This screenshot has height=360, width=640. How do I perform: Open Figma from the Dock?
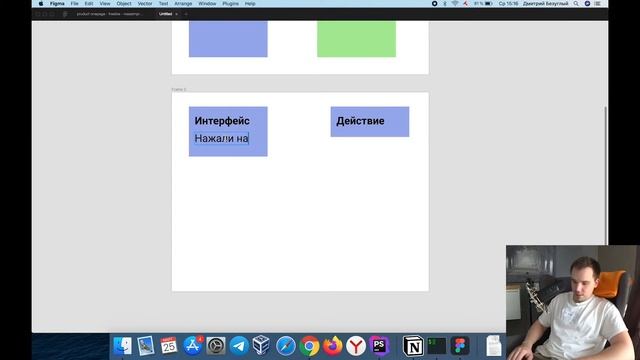point(460,346)
